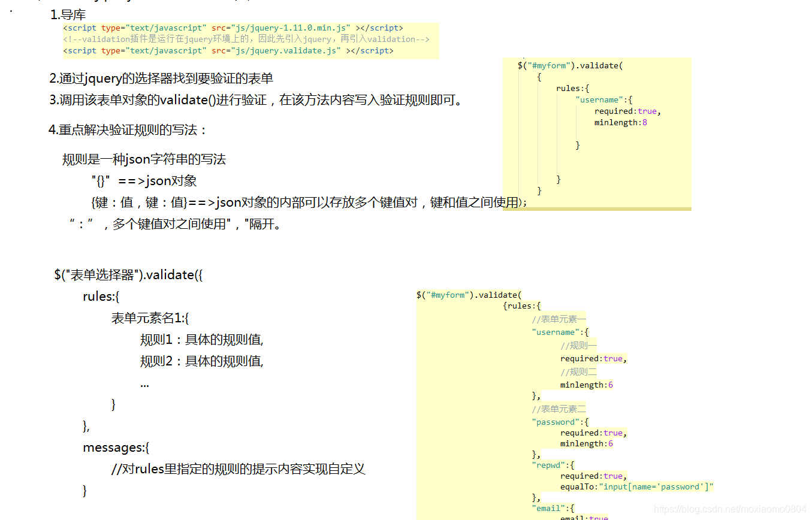Screen dimensions: 812x520
Task: Click the script line importing jquery.validate.js
Action: point(228,51)
